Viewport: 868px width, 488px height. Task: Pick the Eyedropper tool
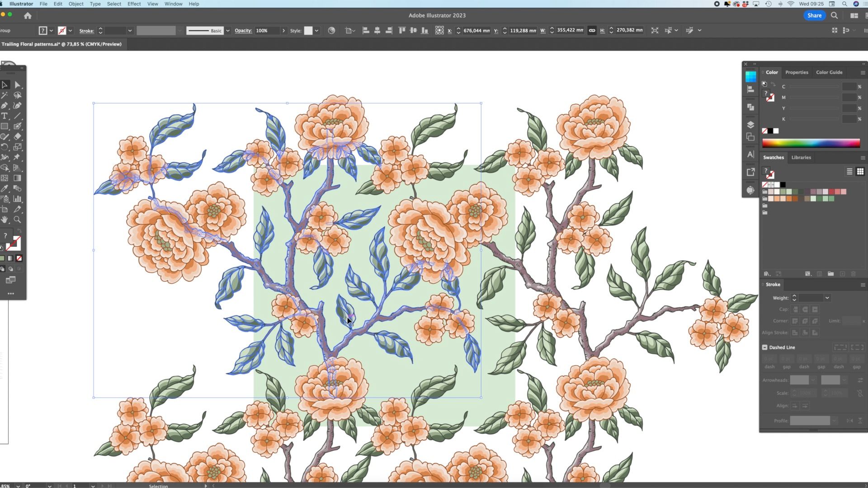[5, 188]
